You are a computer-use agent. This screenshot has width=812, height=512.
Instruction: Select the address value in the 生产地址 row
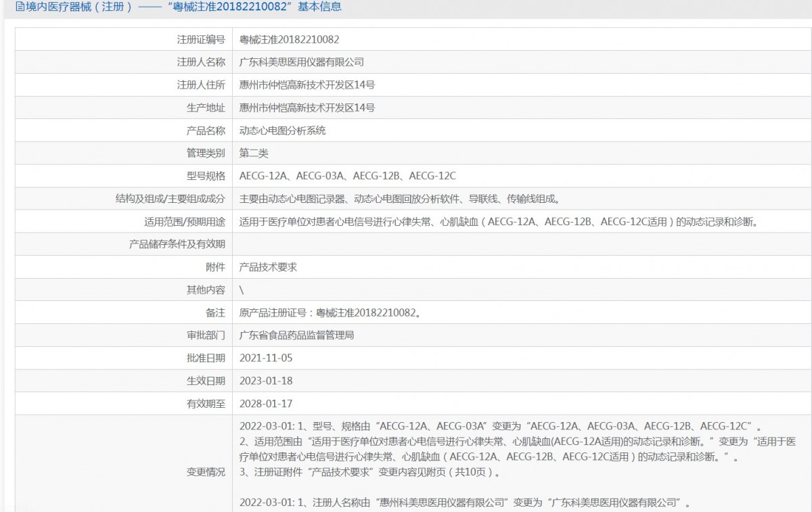307,108
